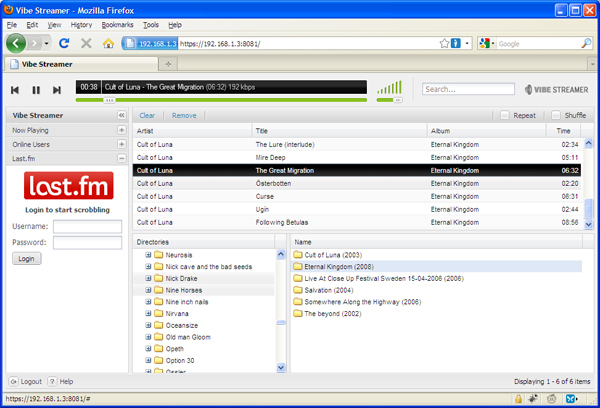Expand the Opeth folder
This screenshot has width=600, height=408.
click(x=148, y=349)
